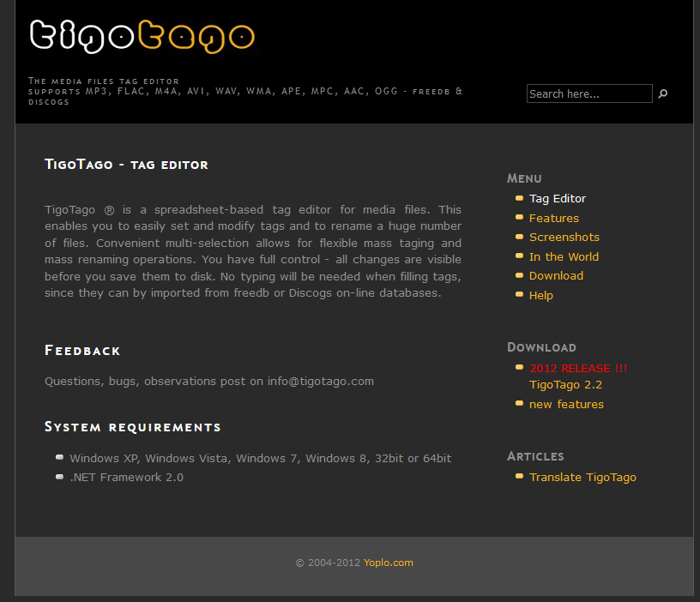Image resolution: width=700 pixels, height=602 pixels.
Task: Select 'In the World' from the menu
Action: tap(564, 257)
